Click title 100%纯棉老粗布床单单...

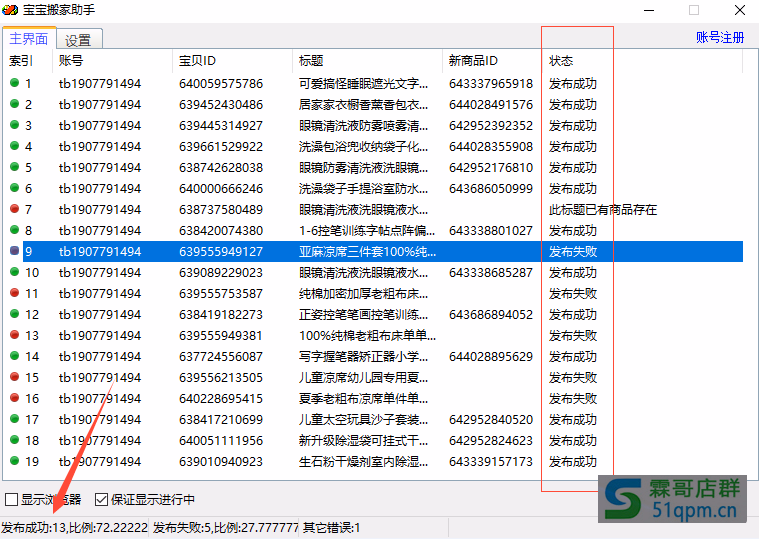pos(367,335)
